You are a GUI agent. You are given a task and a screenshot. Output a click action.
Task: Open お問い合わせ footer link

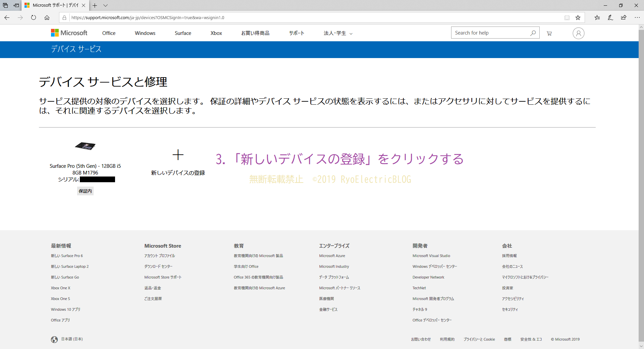click(x=421, y=339)
